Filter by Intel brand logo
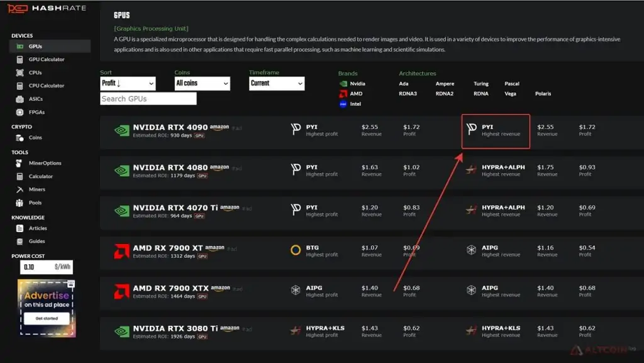This screenshot has width=644, height=363. 343,104
